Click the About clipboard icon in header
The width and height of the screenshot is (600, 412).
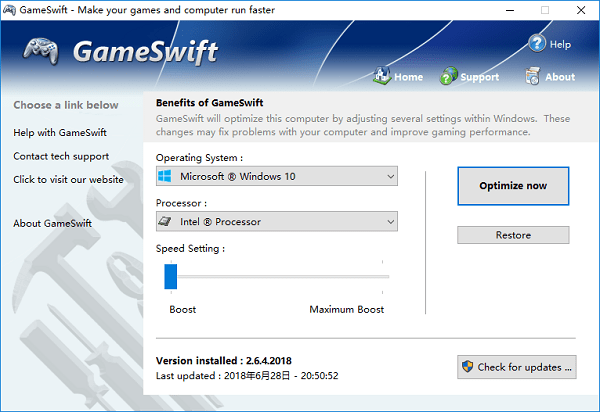click(534, 76)
